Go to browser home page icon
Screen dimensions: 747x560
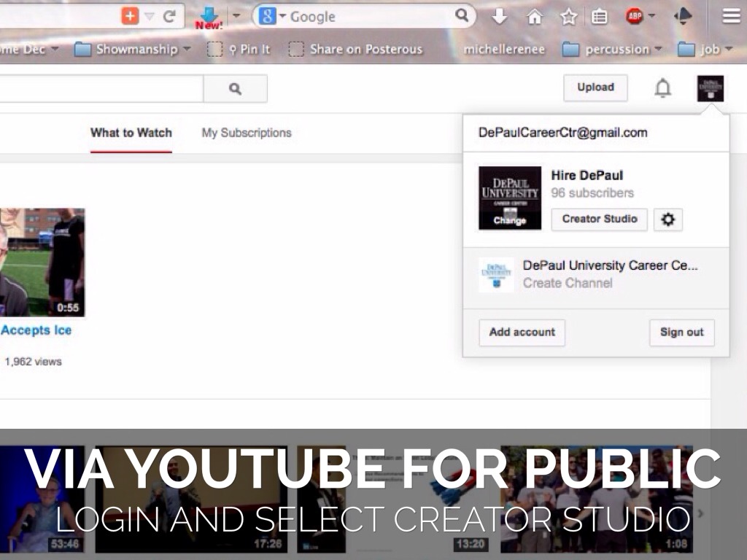coord(535,16)
